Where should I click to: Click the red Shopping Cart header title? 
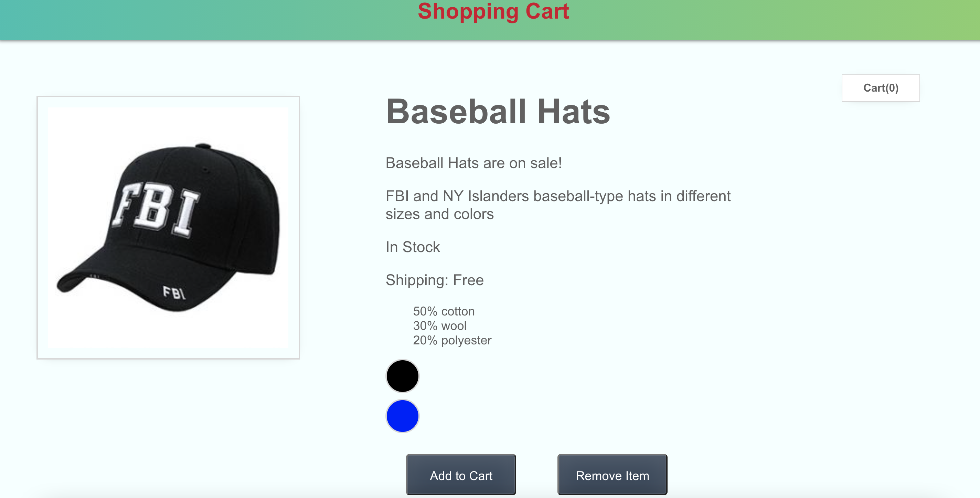click(x=493, y=11)
